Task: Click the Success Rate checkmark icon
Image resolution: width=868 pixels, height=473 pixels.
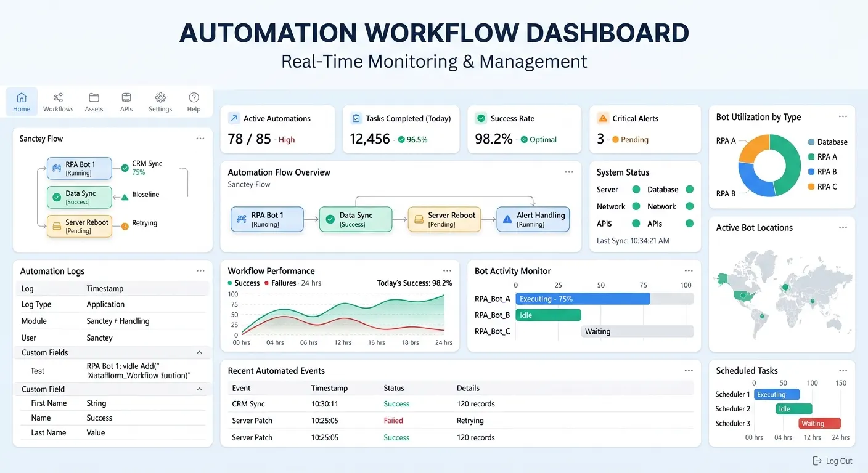Action: pos(481,118)
